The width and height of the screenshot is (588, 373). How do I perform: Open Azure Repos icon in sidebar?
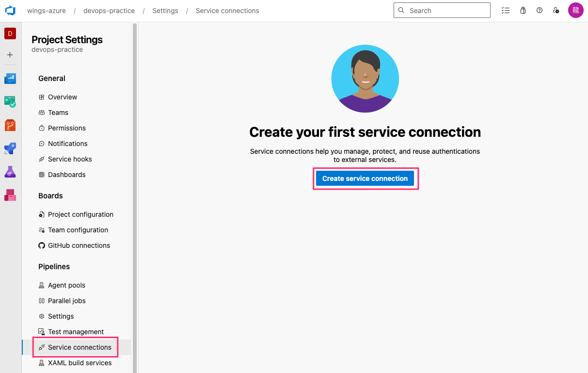(10, 125)
